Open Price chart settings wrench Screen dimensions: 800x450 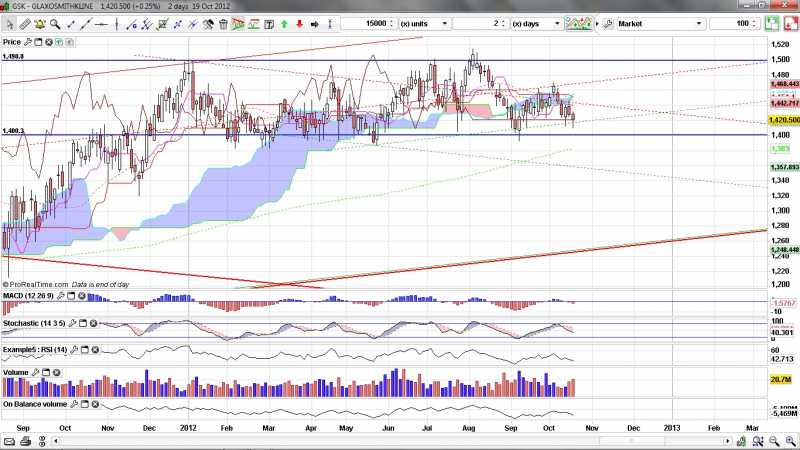tap(29, 42)
